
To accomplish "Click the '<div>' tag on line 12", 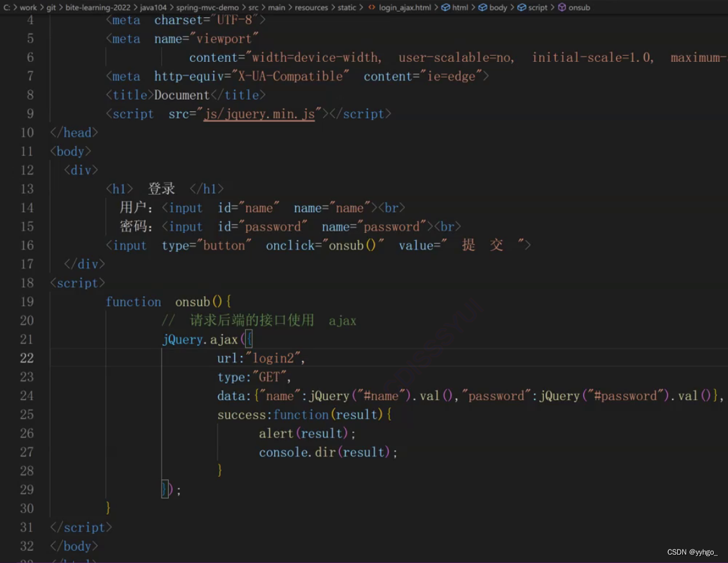I will pyautogui.click(x=81, y=171).
